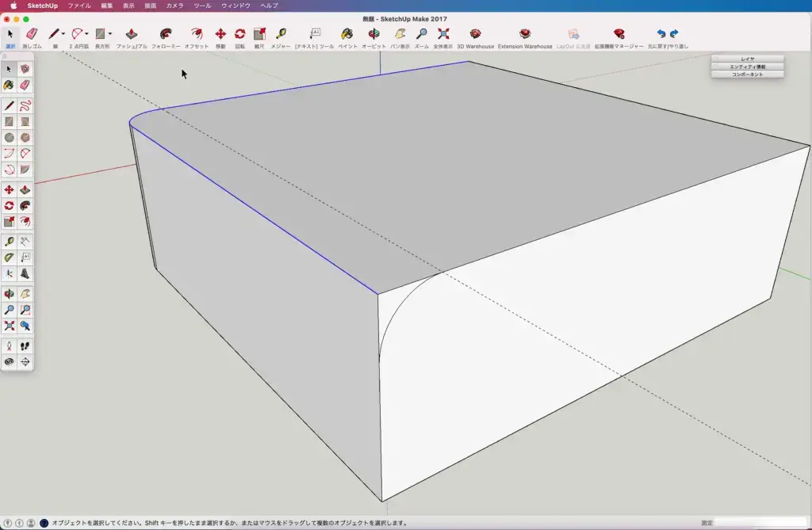Open the ウィンドウ menu
812x530 pixels.
coord(236,6)
